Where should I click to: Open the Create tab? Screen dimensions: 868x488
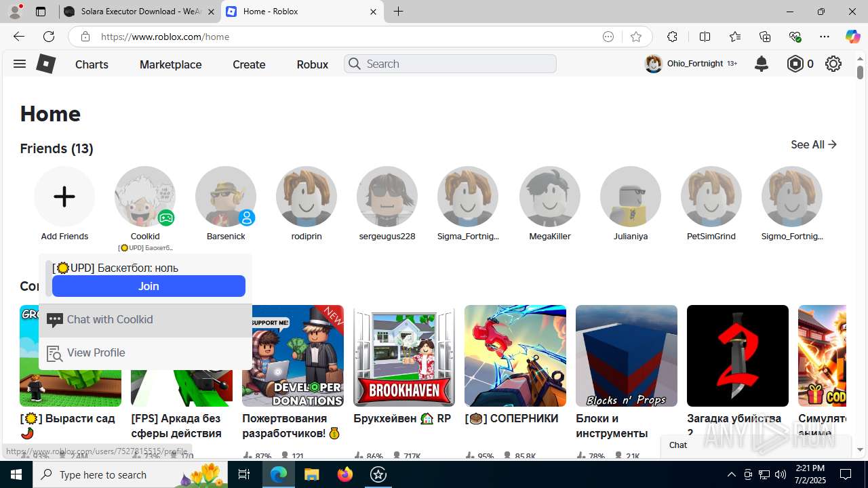pos(249,64)
